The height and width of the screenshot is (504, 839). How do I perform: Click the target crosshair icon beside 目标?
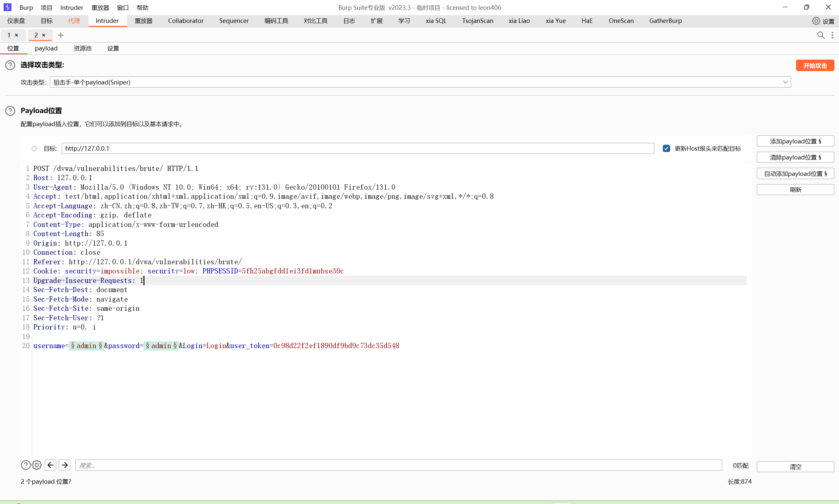(34, 148)
